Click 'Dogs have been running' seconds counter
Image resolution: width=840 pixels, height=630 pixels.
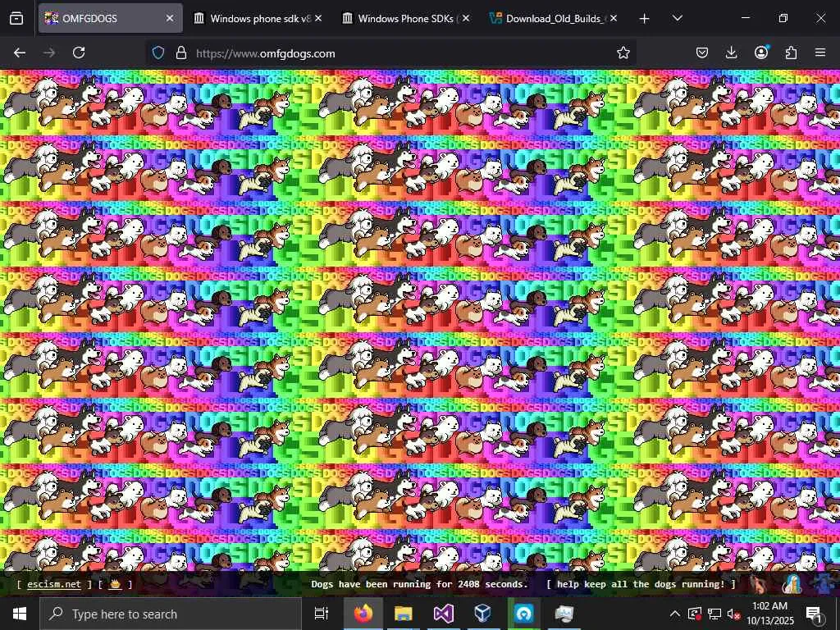[x=419, y=584]
